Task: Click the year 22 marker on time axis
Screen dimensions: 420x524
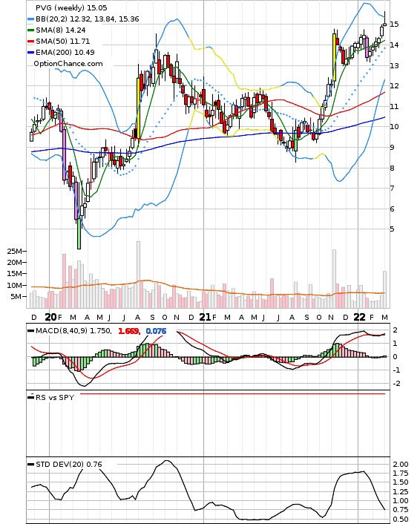Action: click(x=359, y=317)
